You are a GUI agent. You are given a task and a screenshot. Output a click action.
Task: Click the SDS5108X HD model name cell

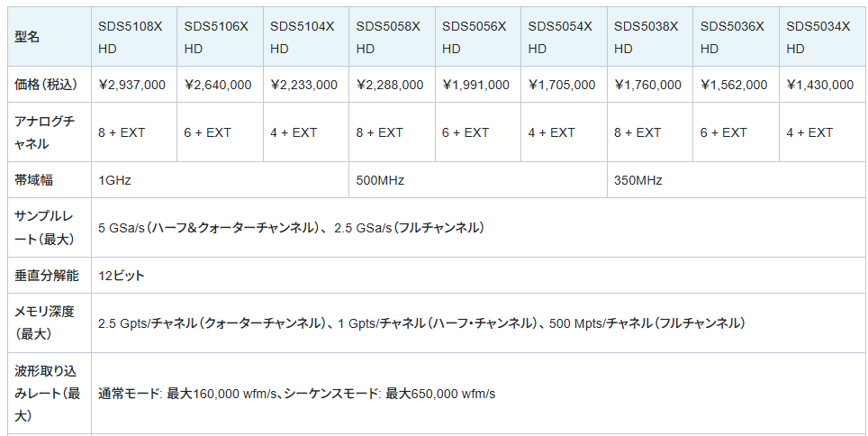tap(131, 37)
